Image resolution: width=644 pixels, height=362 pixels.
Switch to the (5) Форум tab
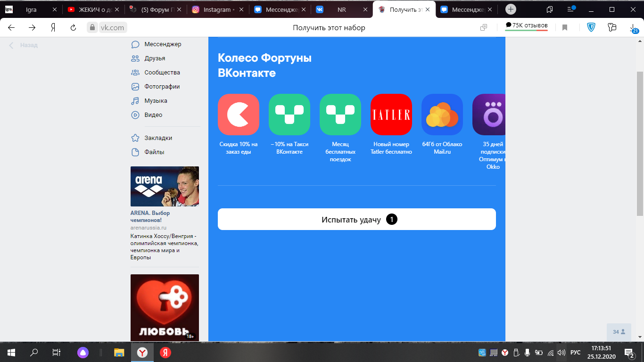156,9
